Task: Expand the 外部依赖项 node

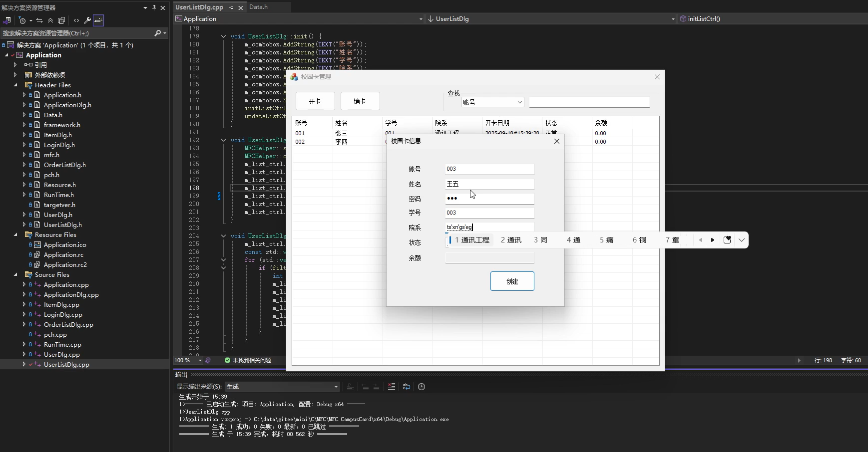Action: point(15,75)
